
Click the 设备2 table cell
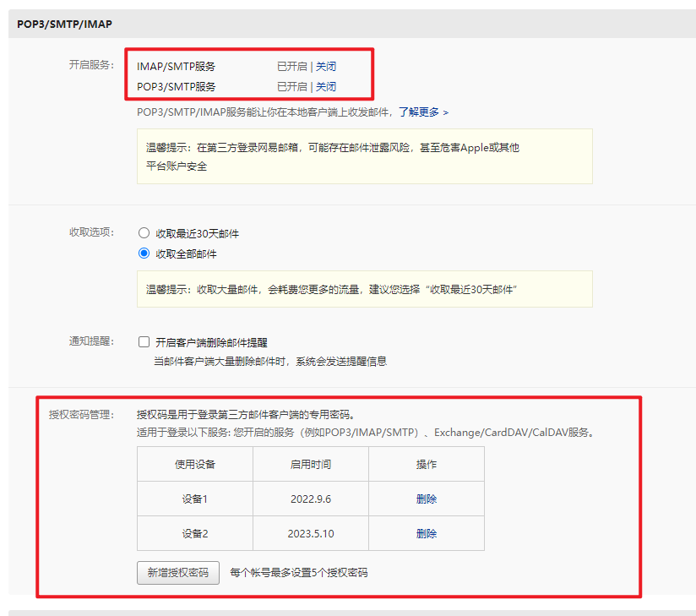pyautogui.click(x=195, y=534)
